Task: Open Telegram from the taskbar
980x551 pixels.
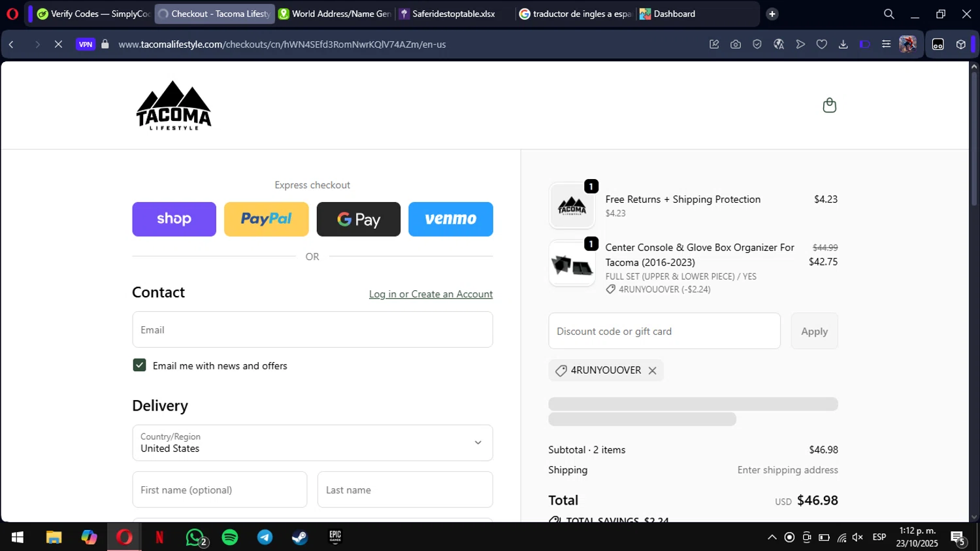Action: (265, 537)
